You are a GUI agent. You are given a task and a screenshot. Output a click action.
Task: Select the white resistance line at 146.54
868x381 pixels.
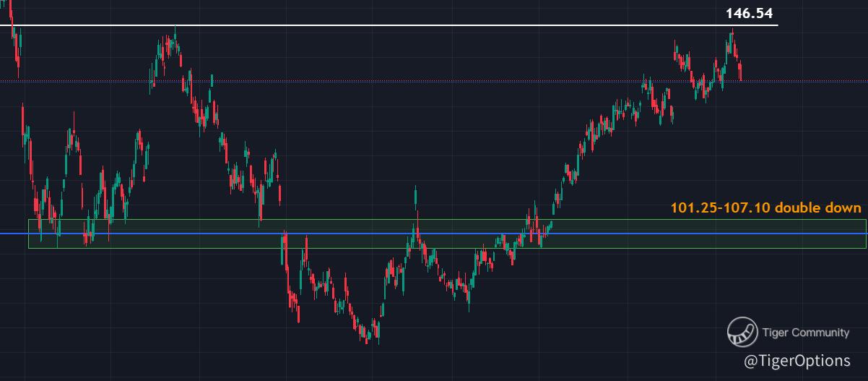tap(390, 25)
